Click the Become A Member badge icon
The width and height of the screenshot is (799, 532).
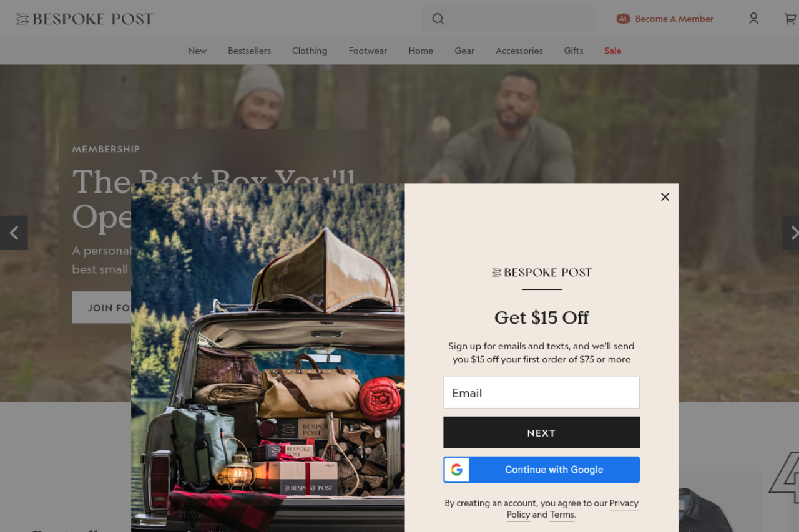coord(623,19)
